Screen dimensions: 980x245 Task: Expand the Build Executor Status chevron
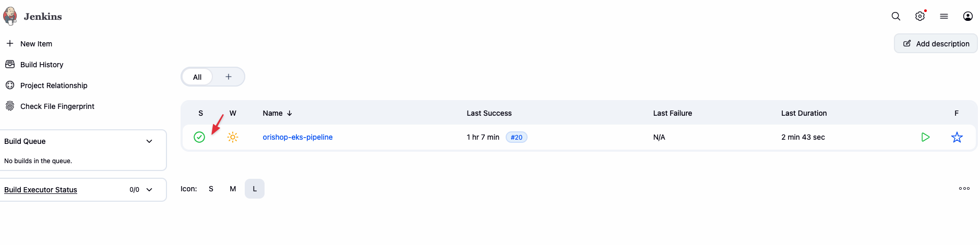click(149, 190)
